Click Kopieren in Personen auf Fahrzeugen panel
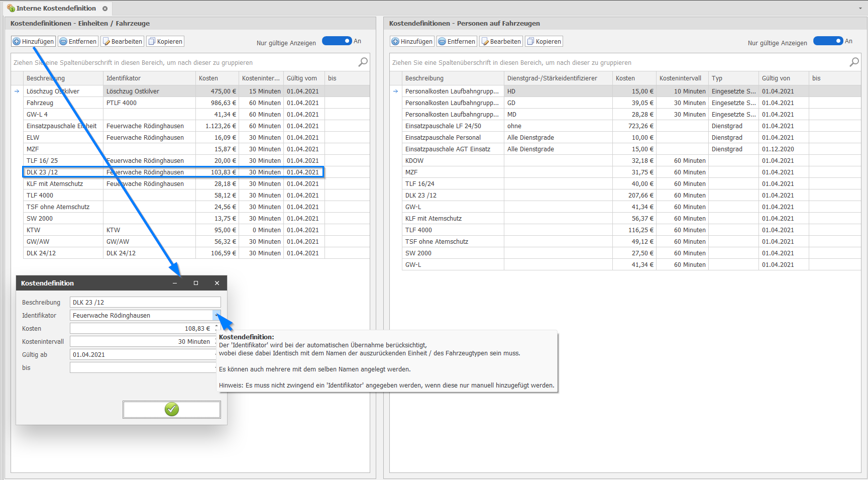The width and height of the screenshot is (868, 480). pos(544,42)
